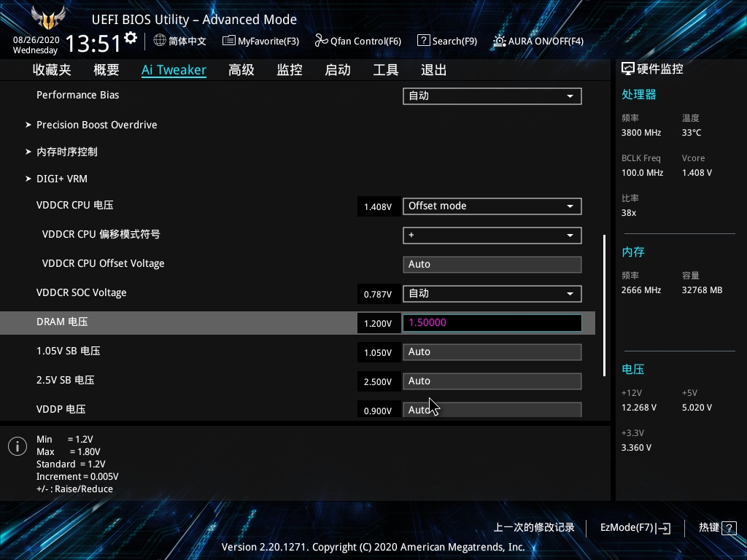Click the 13:51 clock display
The height and width of the screenshot is (560, 747).
[93, 44]
